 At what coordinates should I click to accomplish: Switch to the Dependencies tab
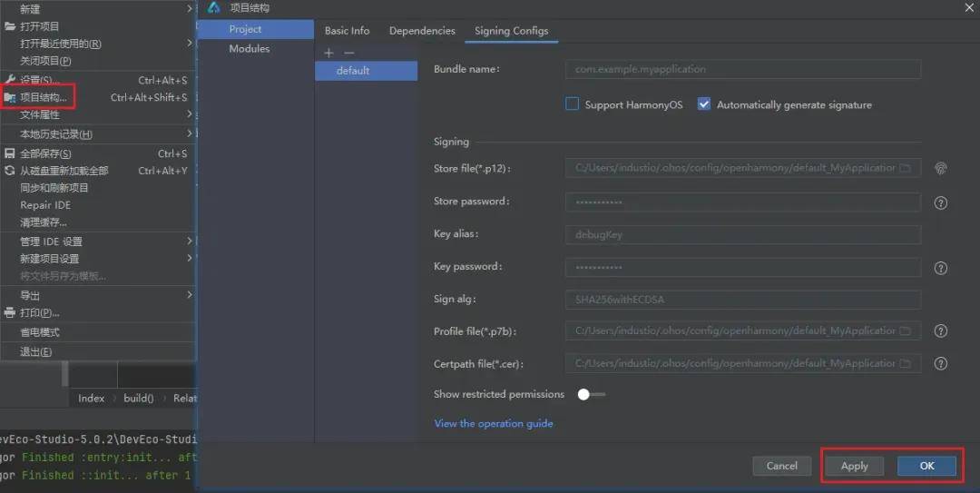(x=422, y=31)
